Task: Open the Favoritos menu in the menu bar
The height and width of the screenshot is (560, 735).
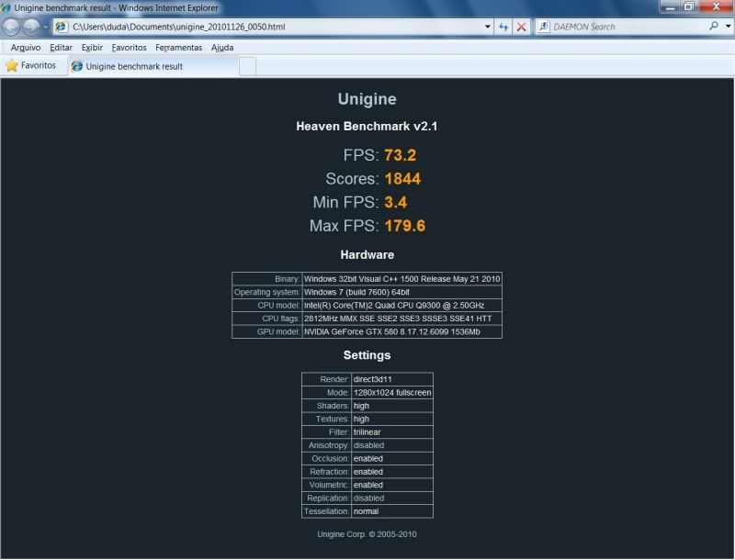Action: click(129, 47)
